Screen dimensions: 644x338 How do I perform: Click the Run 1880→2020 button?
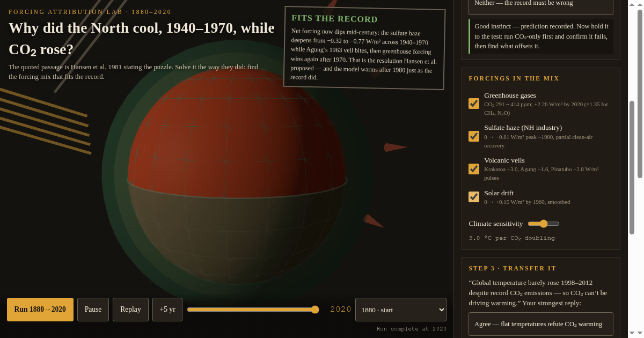click(40, 310)
